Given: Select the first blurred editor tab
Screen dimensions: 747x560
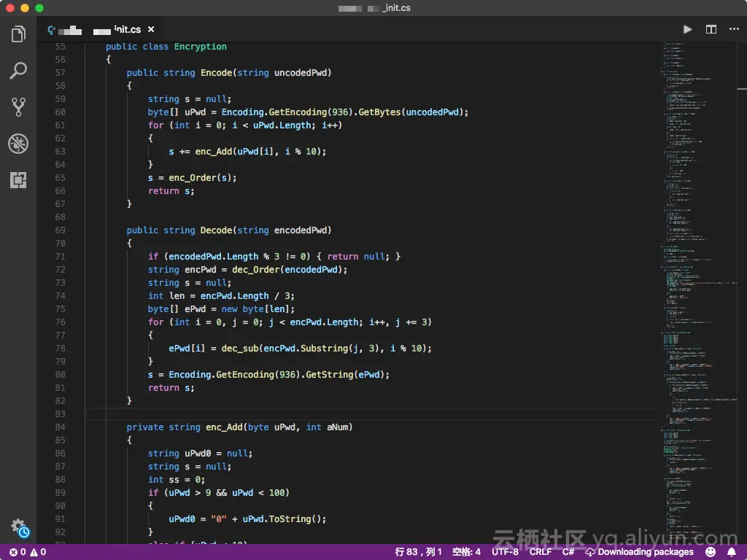Looking at the screenshot, I should 65,30.
